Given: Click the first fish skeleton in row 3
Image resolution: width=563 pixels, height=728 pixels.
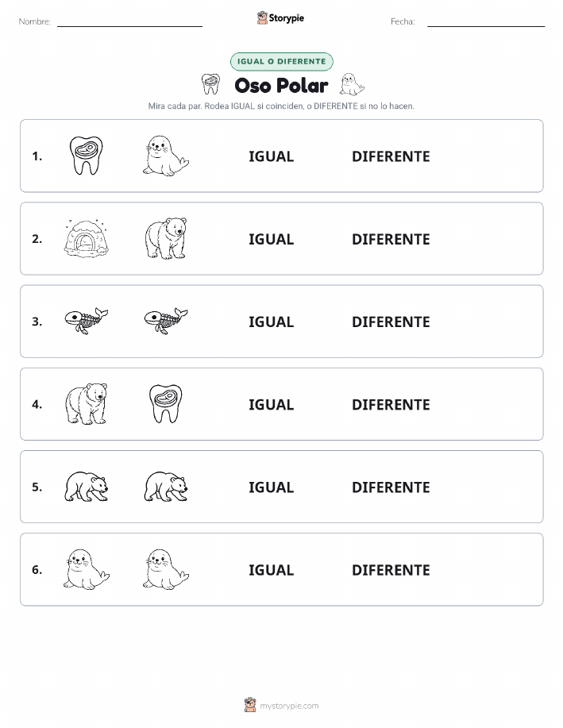Looking at the screenshot, I should coord(86,321).
